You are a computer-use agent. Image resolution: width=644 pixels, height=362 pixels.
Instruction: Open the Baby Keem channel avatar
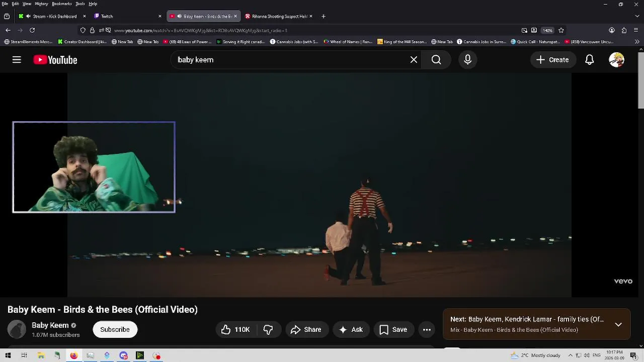(x=17, y=330)
